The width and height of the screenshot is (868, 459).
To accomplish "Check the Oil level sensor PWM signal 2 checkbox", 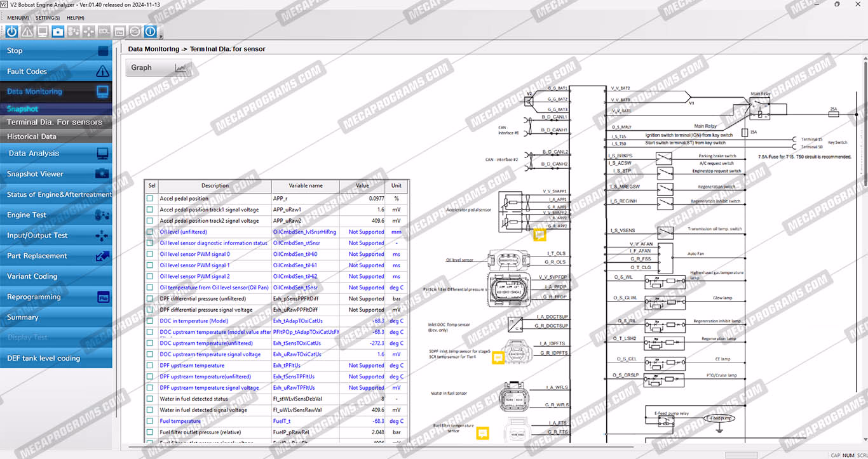I will [151, 276].
